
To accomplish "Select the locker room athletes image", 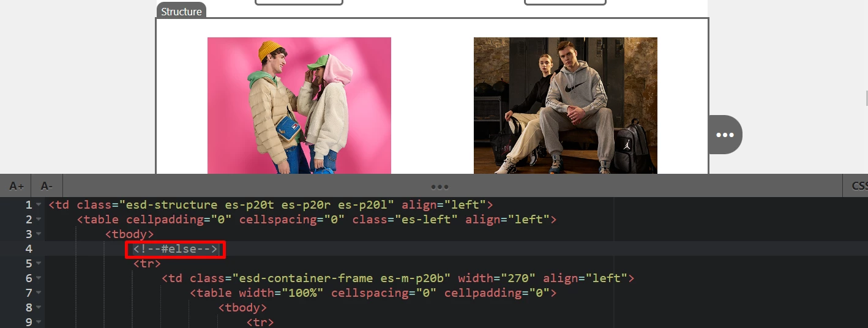I will click(566, 105).
